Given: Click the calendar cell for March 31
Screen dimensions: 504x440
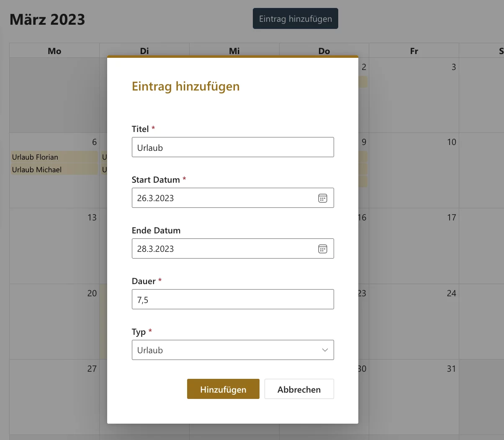Looking at the screenshot, I should point(414,397).
